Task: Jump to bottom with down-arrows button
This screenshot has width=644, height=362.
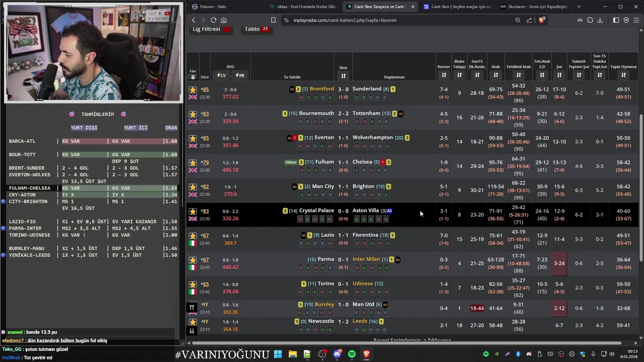Action: click(x=192, y=330)
